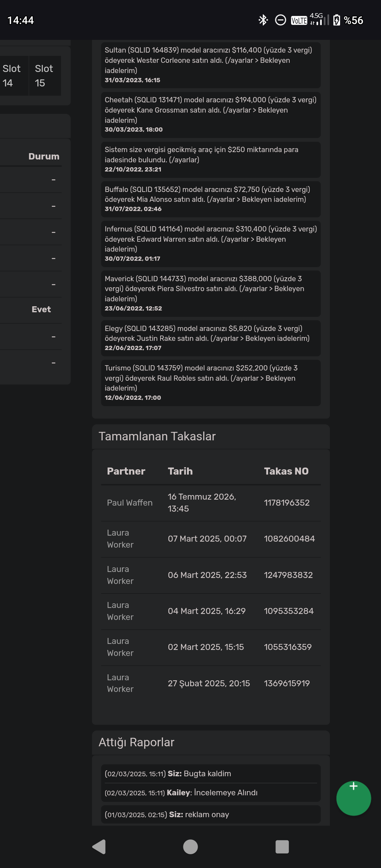Tap the do-not-disturb status icon
The width and height of the screenshot is (381, 868).
coord(280,20)
